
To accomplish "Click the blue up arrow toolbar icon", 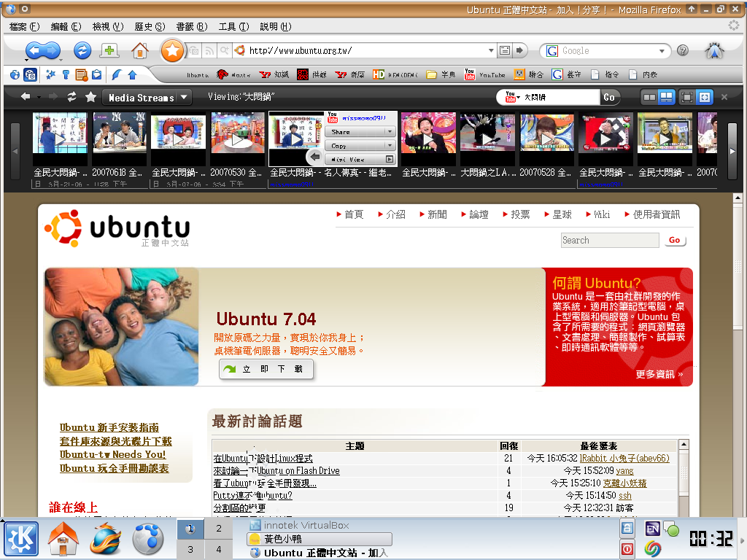I will point(133,75).
